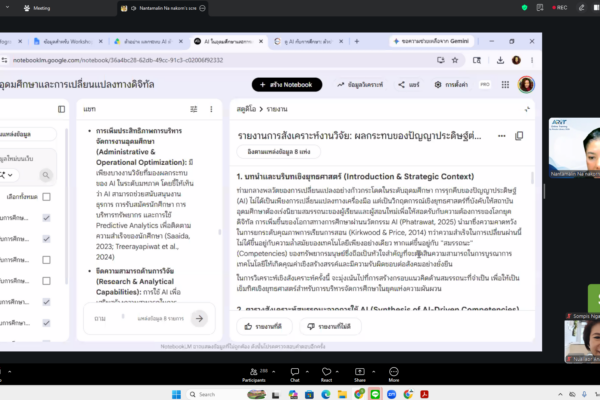The width and height of the screenshot is (600, 400).
Task: Click the source search magnifier icon
Action: point(46,175)
